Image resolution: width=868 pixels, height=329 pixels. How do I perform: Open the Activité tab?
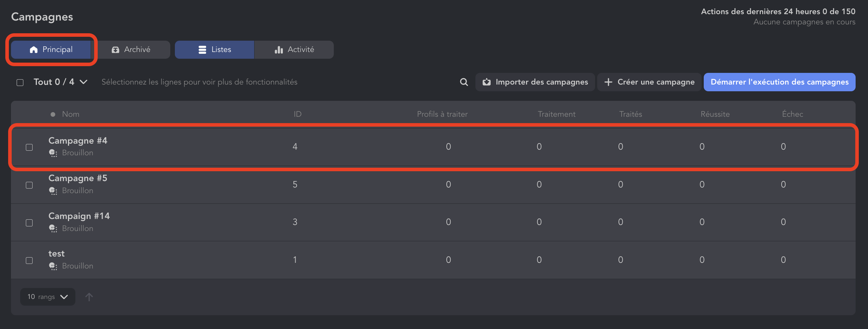click(x=294, y=50)
